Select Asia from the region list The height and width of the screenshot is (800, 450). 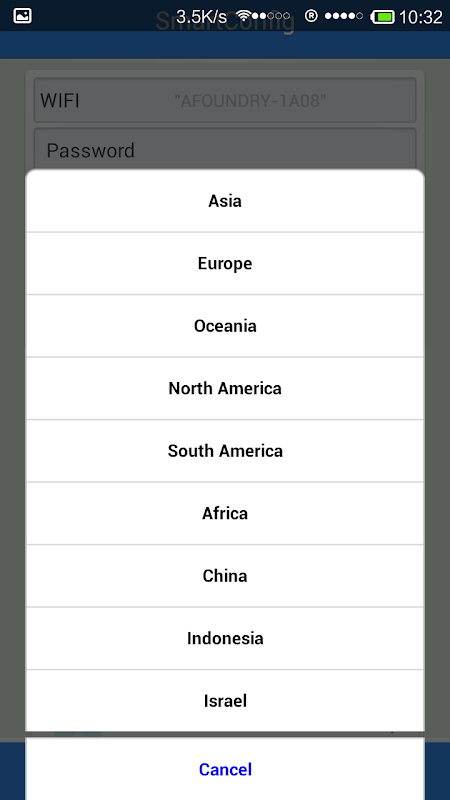(x=225, y=201)
